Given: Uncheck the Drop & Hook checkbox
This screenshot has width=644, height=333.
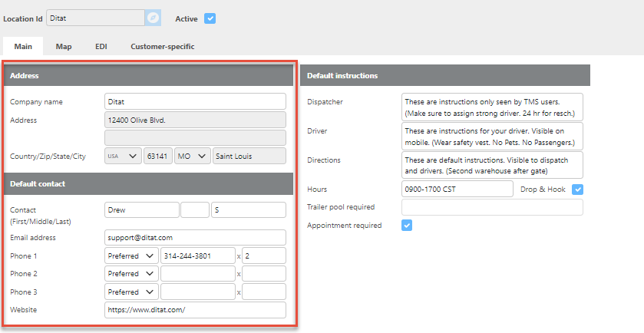Looking at the screenshot, I should [578, 189].
